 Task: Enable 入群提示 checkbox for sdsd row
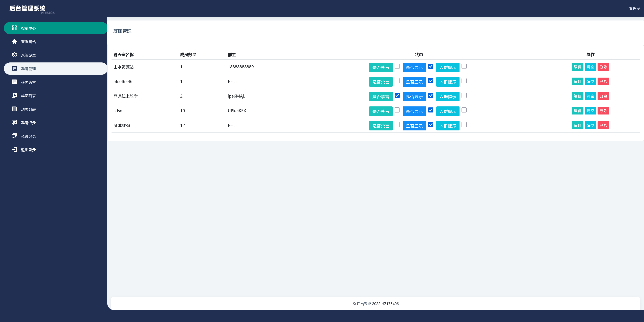click(x=464, y=110)
